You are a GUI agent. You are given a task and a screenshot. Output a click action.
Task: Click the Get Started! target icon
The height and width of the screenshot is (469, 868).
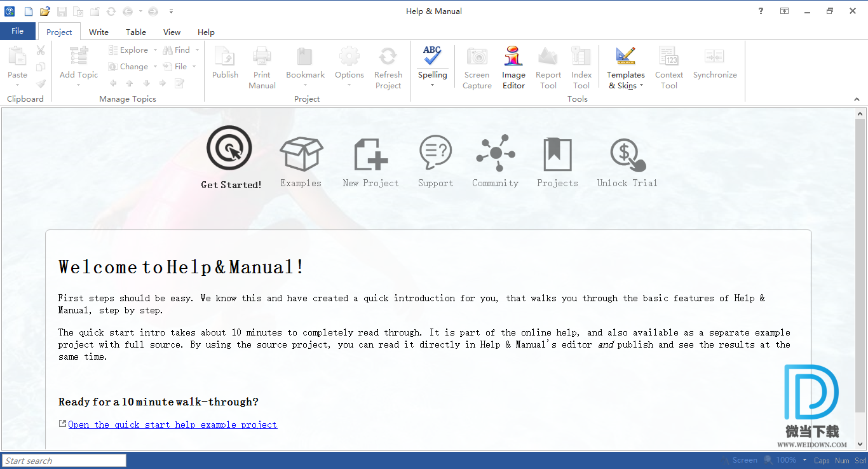[229, 148]
